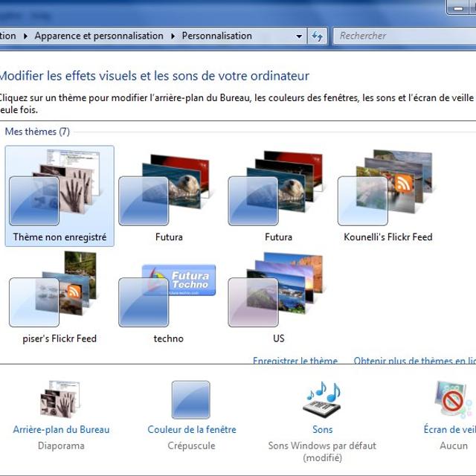This screenshot has width=476, height=476.
Task: Open the address bar history dropdown arrow
Action: point(299,36)
